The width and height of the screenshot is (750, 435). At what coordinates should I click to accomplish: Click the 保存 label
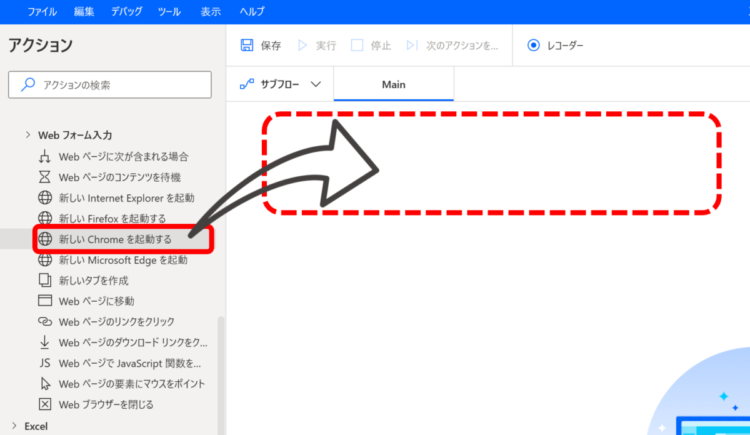(271, 46)
